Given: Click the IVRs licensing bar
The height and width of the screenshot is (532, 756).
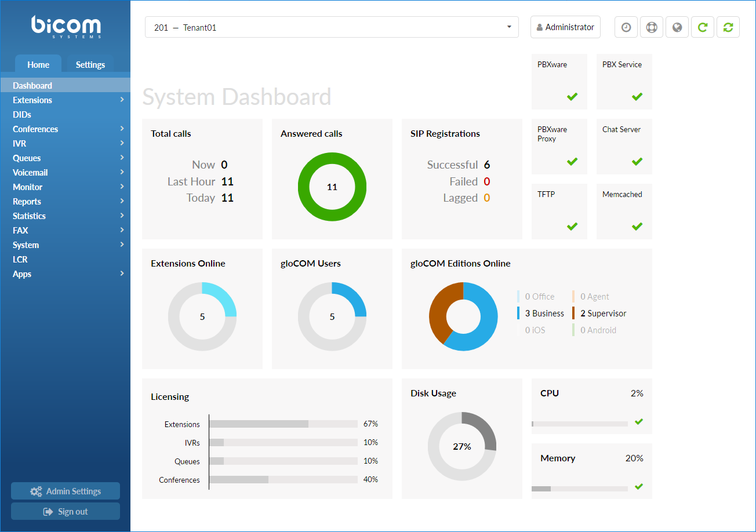Looking at the screenshot, I should pyautogui.click(x=283, y=443).
